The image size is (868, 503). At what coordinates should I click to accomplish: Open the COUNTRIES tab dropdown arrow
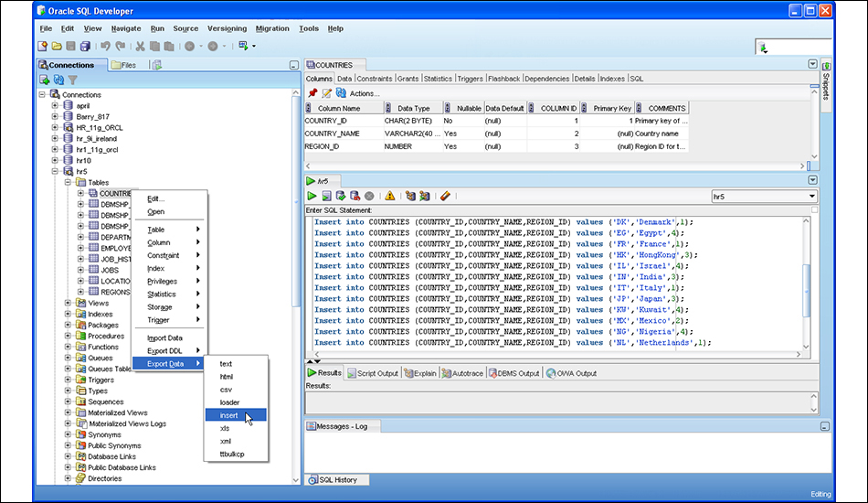[812, 64]
